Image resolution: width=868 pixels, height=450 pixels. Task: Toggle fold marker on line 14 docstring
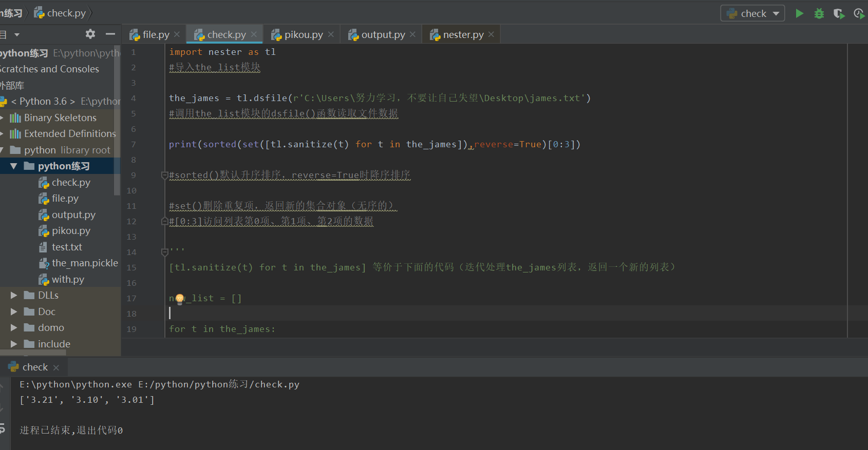click(164, 252)
